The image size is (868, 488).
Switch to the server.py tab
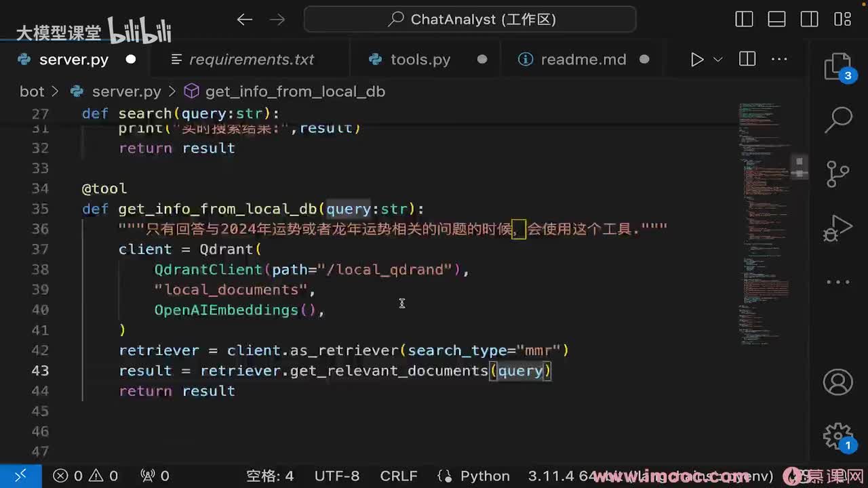(x=73, y=60)
